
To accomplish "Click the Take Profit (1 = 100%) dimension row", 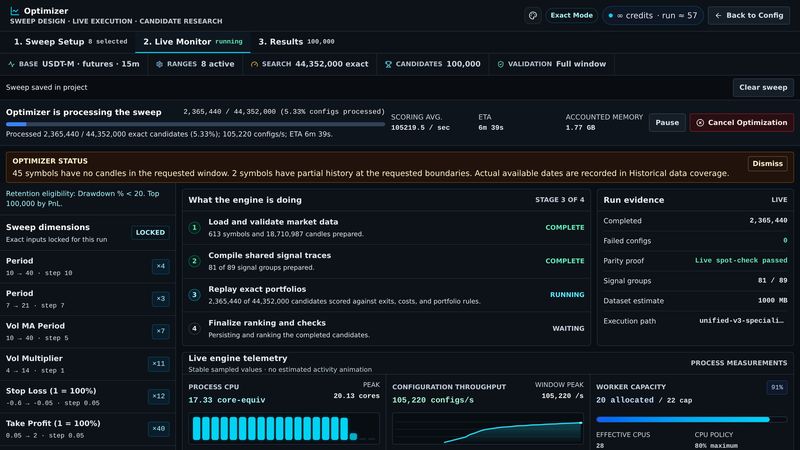I will [x=87, y=429].
